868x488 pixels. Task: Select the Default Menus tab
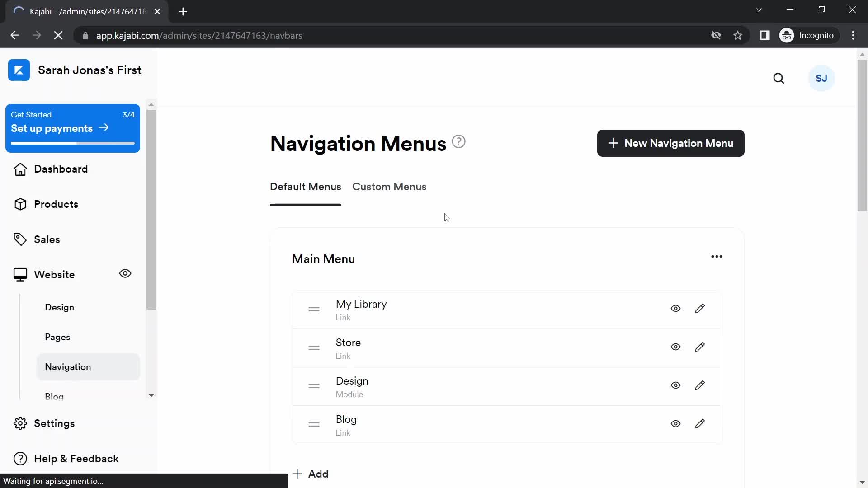pos(306,187)
